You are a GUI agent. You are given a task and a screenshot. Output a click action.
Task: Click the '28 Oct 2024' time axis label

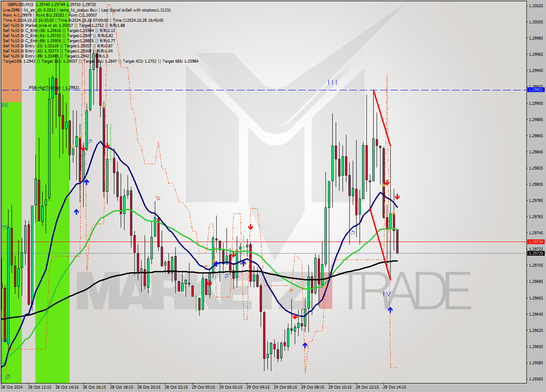point(12,387)
